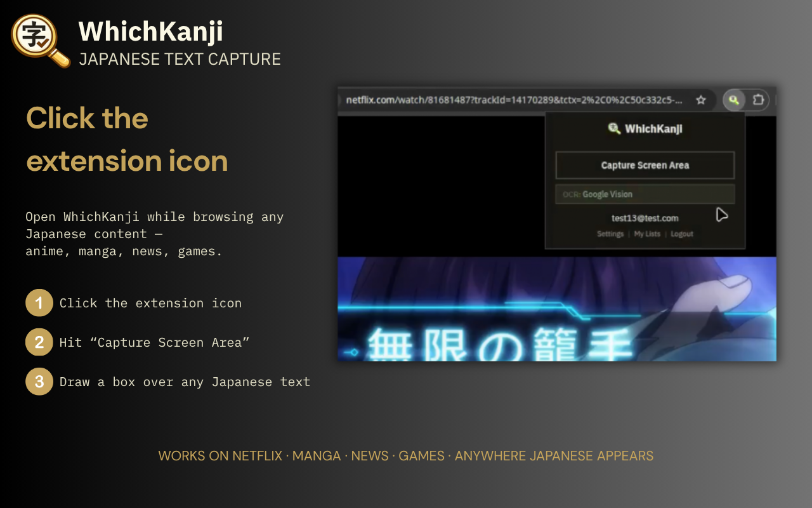Click the anime video frame with Japanese text

coord(557,309)
